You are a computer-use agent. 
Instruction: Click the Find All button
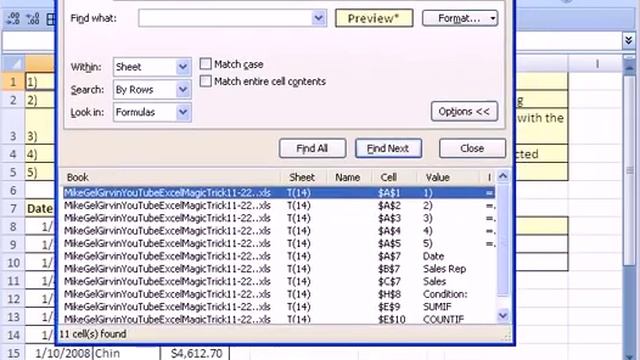coord(312,148)
